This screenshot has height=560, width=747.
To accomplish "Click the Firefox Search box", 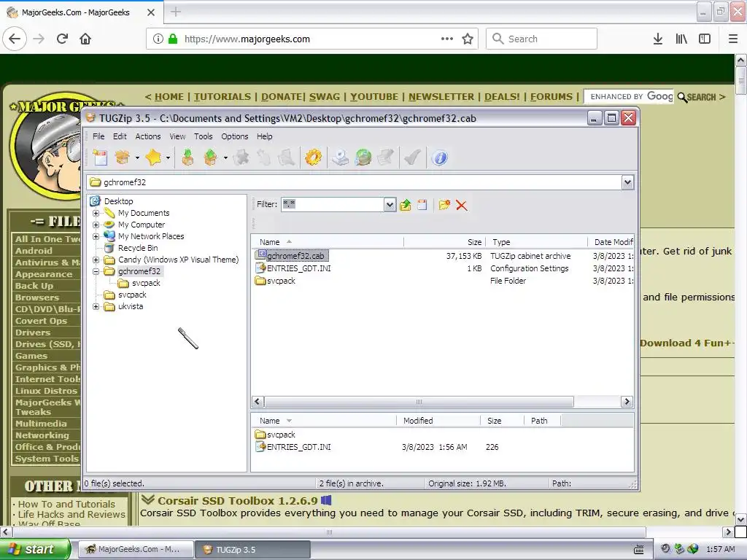I will (542, 39).
